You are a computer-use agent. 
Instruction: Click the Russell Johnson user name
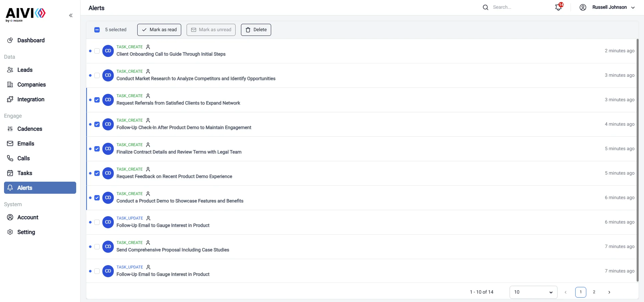609,7
